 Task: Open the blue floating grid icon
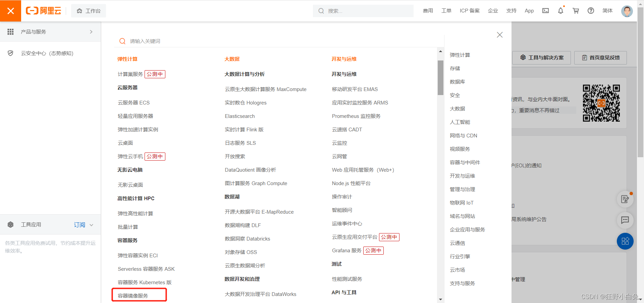pyautogui.click(x=625, y=241)
